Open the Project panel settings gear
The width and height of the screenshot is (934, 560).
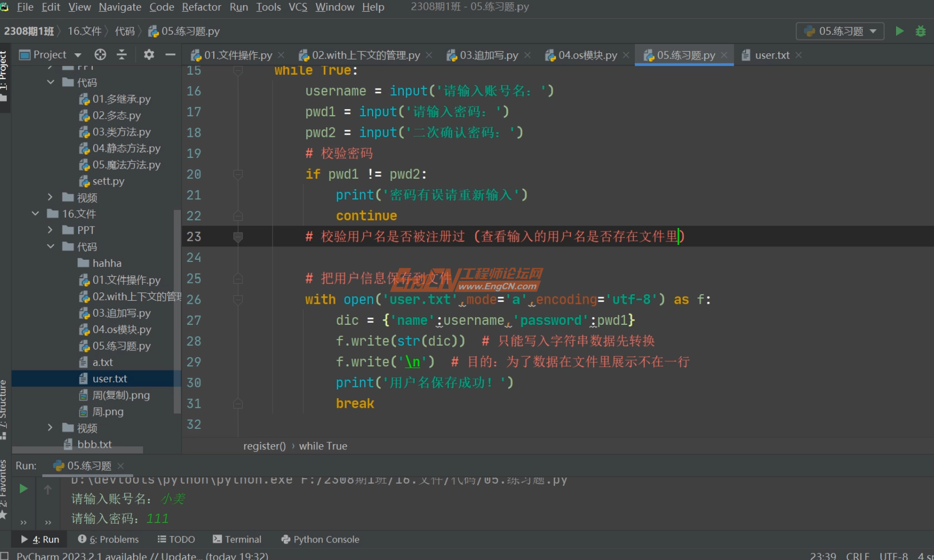(x=149, y=54)
